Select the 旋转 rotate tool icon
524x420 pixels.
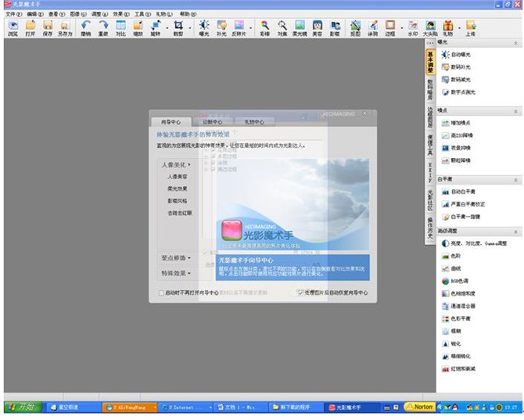pos(156,28)
